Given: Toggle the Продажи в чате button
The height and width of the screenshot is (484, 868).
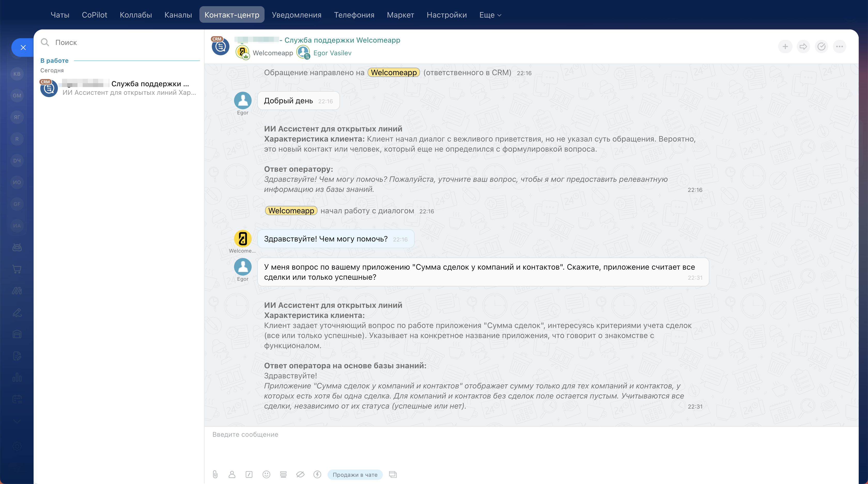Looking at the screenshot, I should [x=355, y=474].
